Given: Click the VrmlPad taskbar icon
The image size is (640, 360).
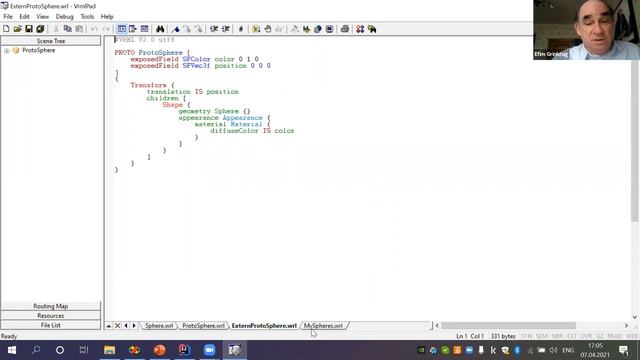Looking at the screenshot, I should (x=235, y=350).
